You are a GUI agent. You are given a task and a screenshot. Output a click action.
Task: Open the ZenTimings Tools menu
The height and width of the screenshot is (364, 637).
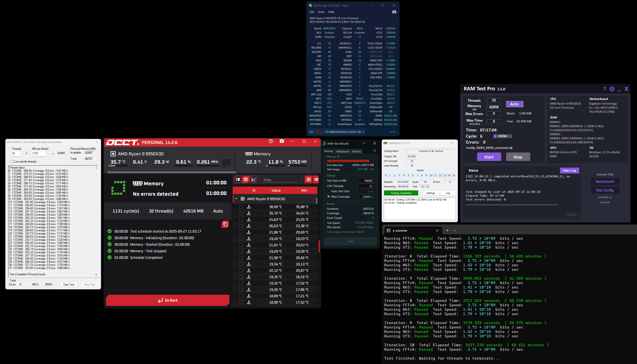(321, 12)
